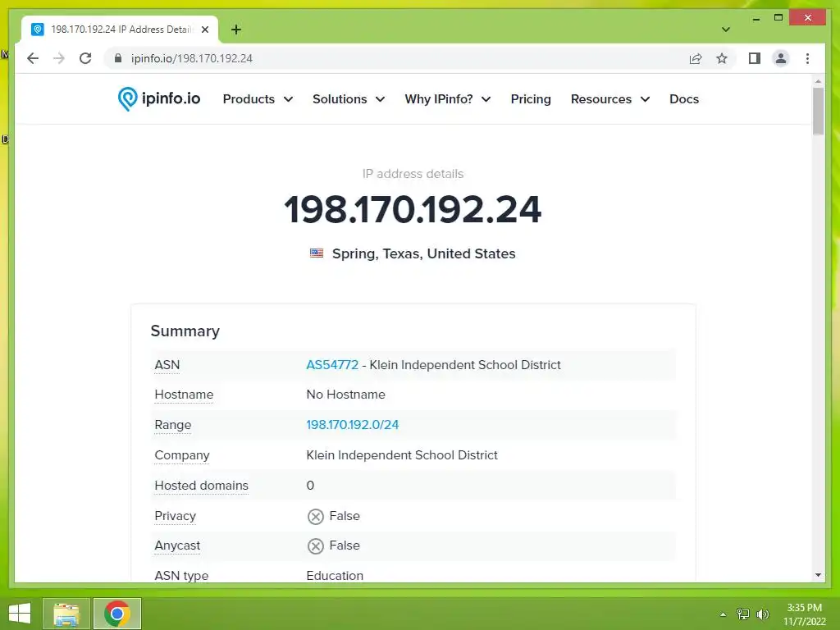The image size is (840, 630).
Task: Click the United States flag icon
Action: [317, 253]
